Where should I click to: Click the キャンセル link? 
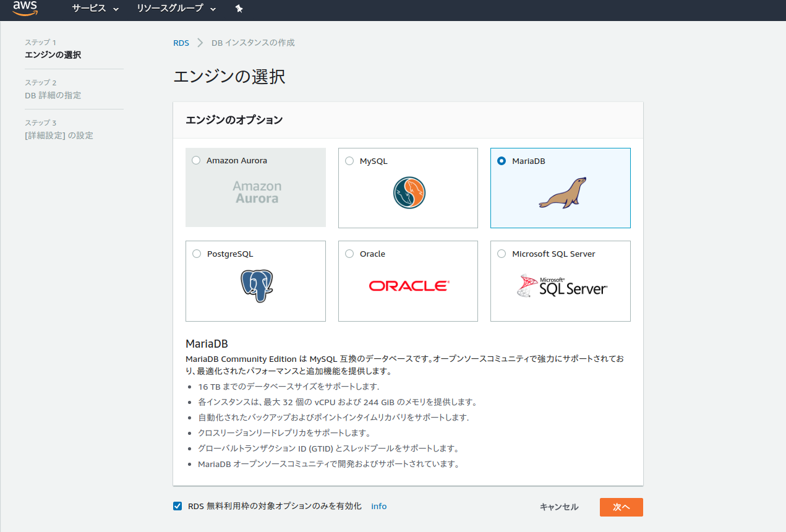(558, 507)
